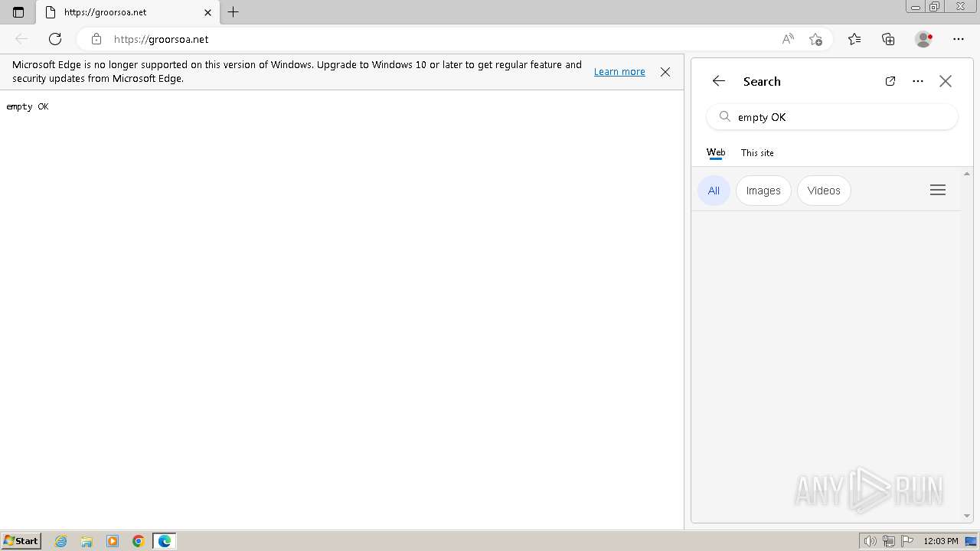Screen dimensions: 980x551
Task: Open the sidebar hamburger menu
Action: tap(938, 191)
